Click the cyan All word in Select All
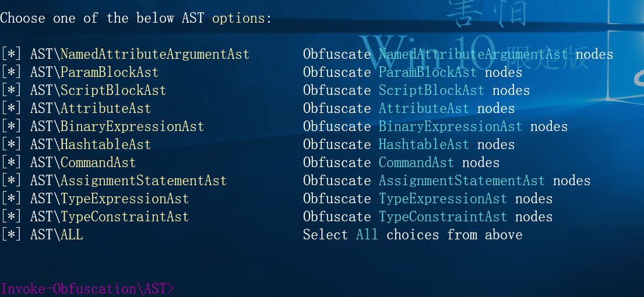The width and height of the screenshot is (644, 297). pos(367,235)
